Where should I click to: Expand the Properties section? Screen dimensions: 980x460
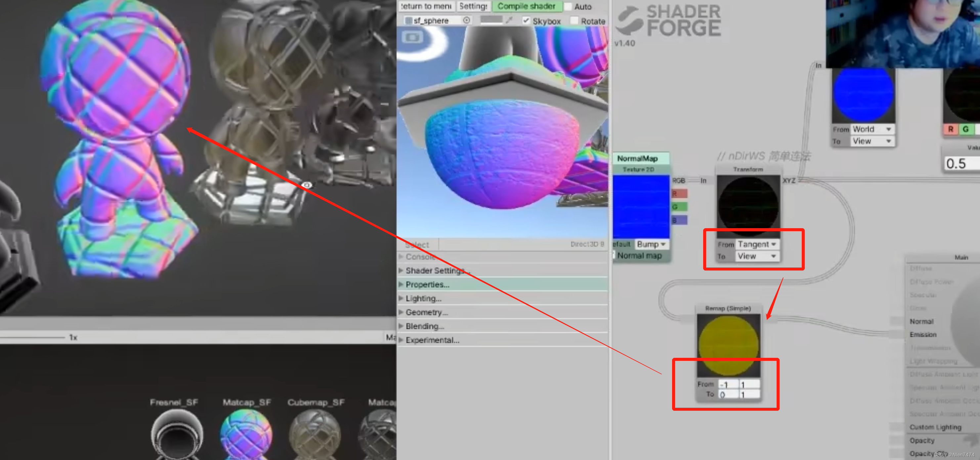point(427,285)
